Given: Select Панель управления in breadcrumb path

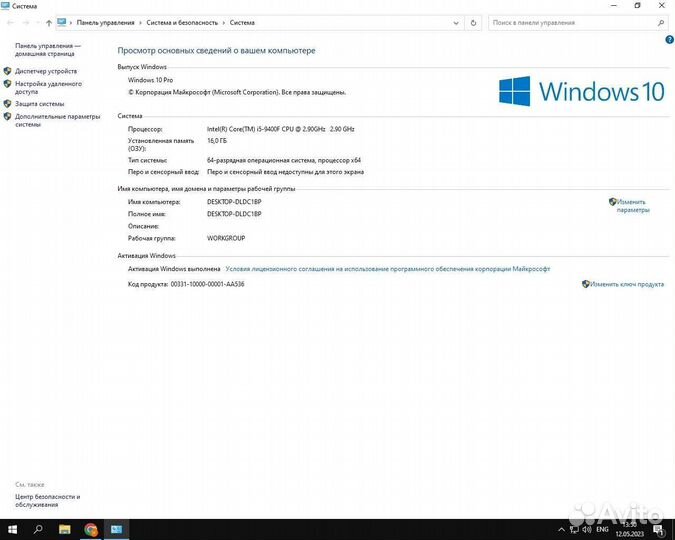Looking at the screenshot, I should pyautogui.click(x=105, y=22).
